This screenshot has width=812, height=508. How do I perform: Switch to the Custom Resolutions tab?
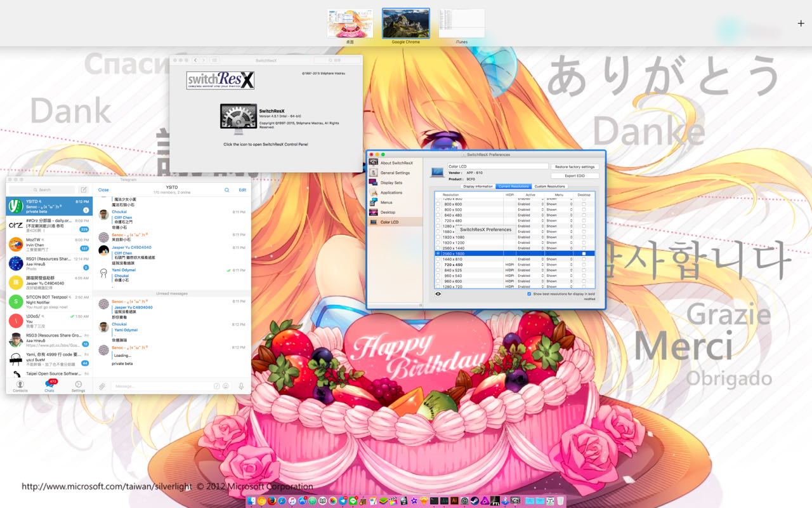tap(549, 187)
